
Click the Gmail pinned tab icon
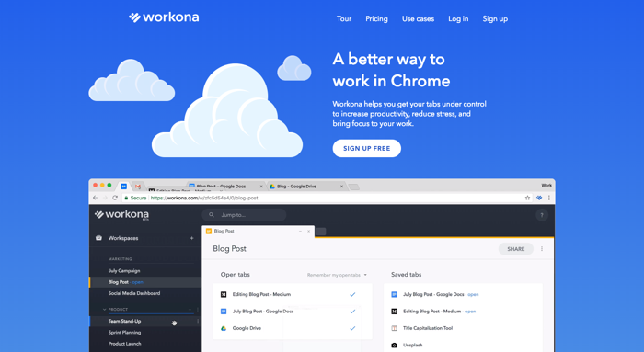[x=138, y=187]
